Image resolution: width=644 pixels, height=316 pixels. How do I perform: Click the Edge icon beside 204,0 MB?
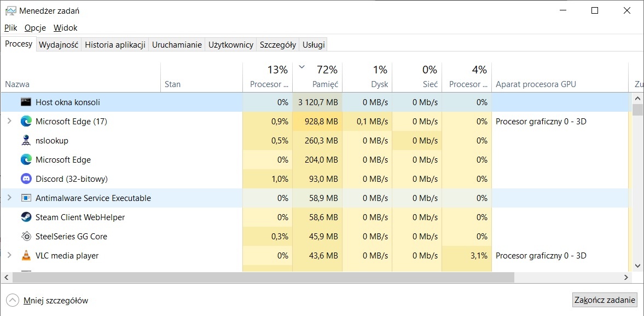point(26,159)
